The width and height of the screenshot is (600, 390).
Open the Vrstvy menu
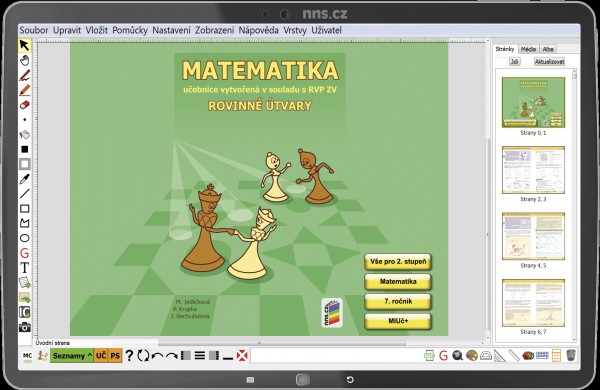pyautogui.click(x=295, y=30)
